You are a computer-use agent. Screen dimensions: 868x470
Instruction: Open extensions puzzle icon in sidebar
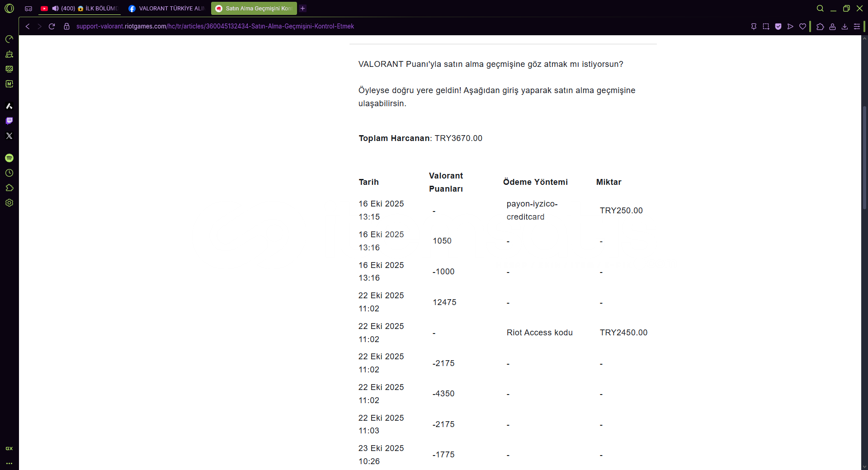(9, 188)
